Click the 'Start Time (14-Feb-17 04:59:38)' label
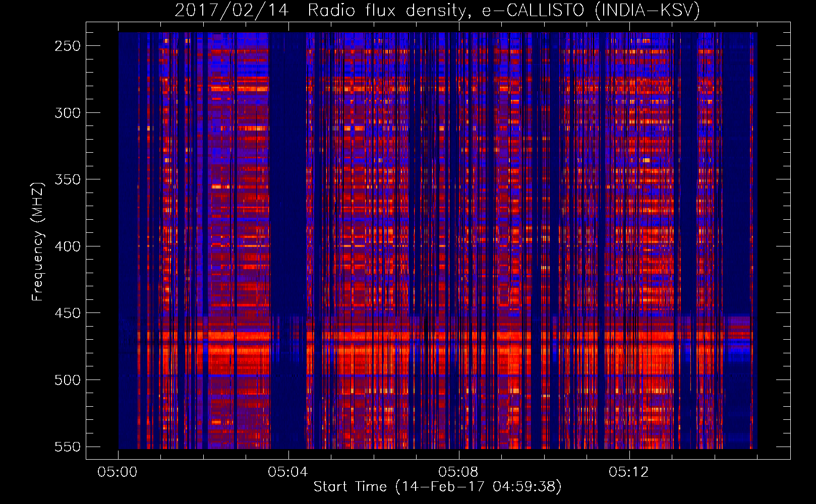This screenshot has width=816, height=504. (437, 487)
